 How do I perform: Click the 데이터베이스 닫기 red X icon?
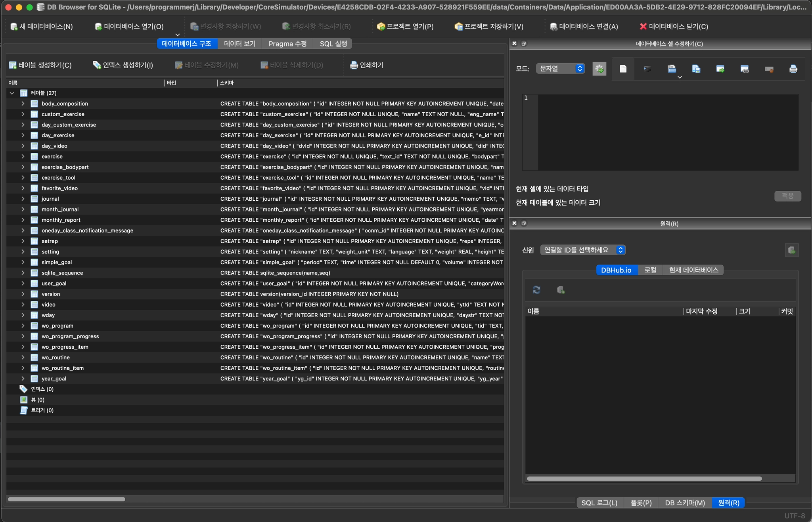[643, 27]
